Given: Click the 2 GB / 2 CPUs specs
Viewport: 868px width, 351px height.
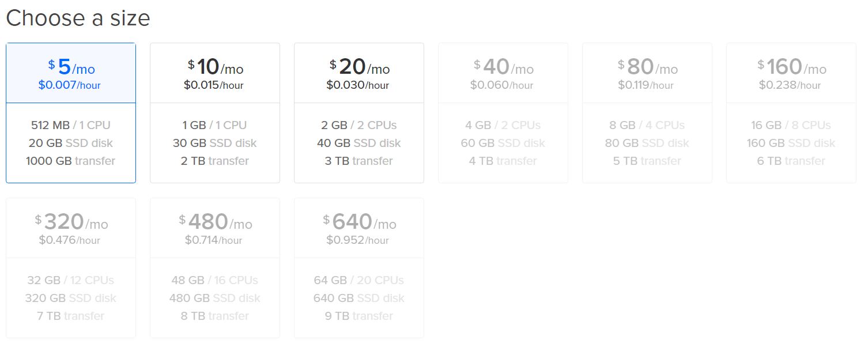Looking at the screenshot, I should click(x=358, y=125).
